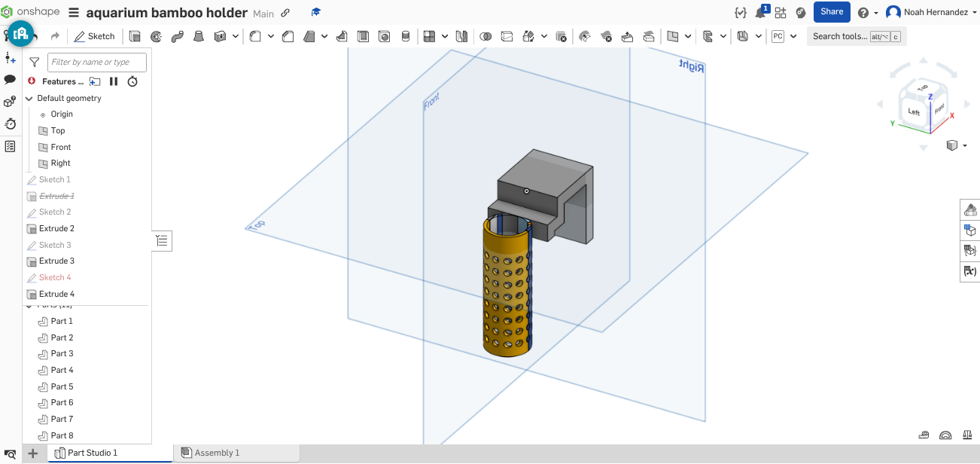This screenshot has width=980, height=464.
Task: Open the Noah Hernandez account menu
Action: tap(930, 12)
